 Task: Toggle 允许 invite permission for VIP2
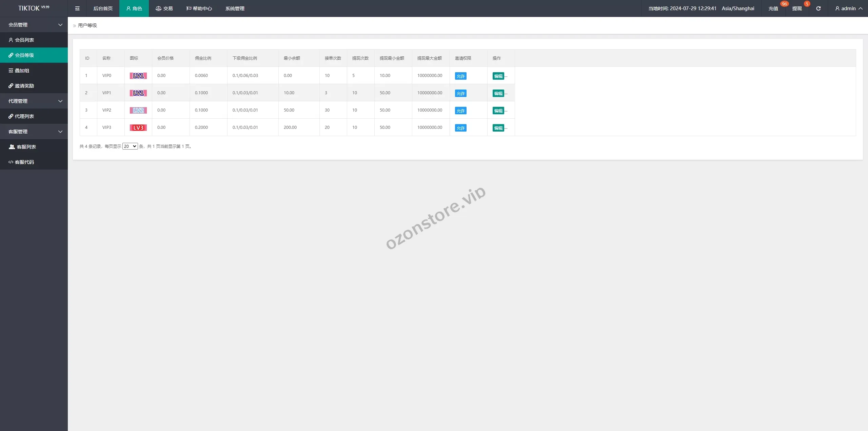[460, 111]
